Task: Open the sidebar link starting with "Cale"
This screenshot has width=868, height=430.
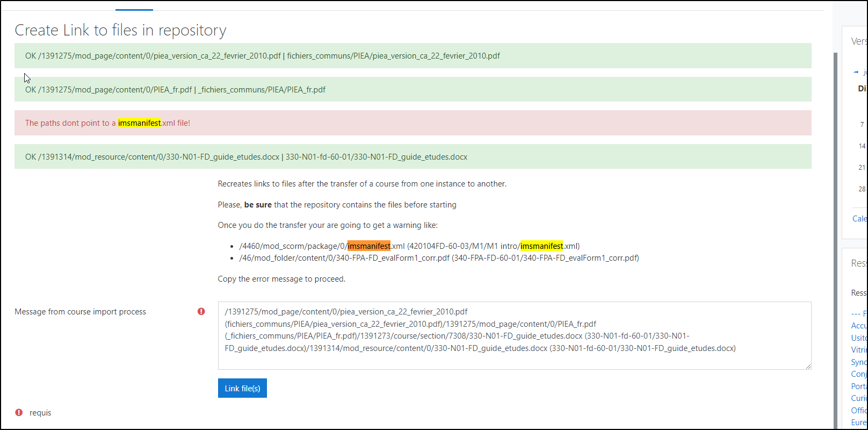Action: pyautogui.click(x=859, y=219)
